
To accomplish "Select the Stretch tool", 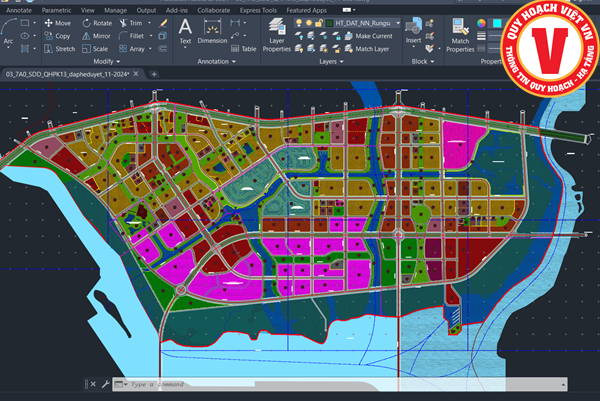I will [x=60, y=49].
